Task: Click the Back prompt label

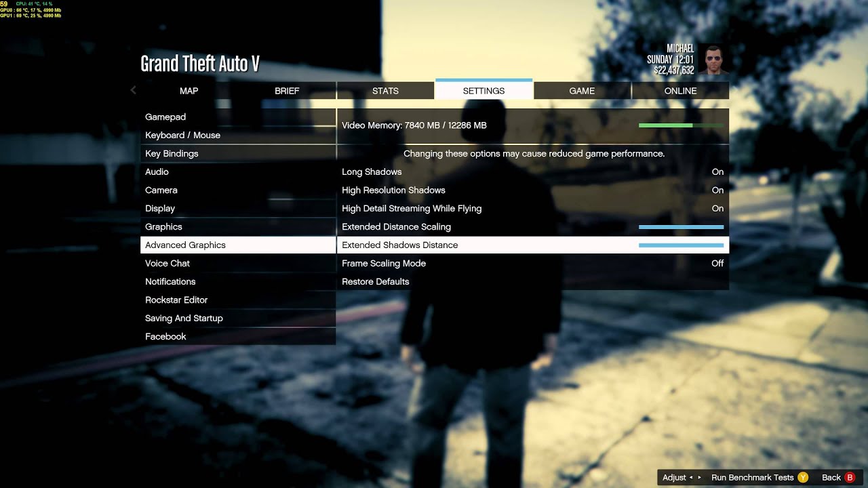Action: pyautogui.click(x=831, y=478)
